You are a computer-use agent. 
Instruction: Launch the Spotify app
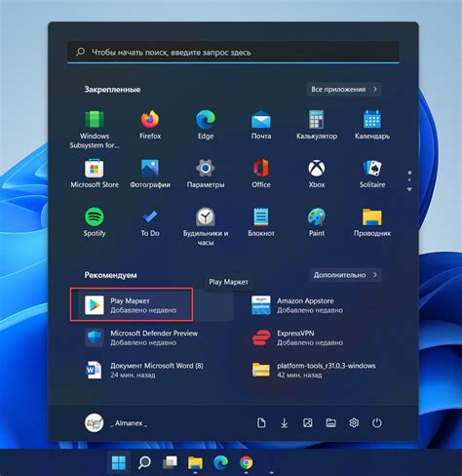pyautogui.click(x=95, y=222)
